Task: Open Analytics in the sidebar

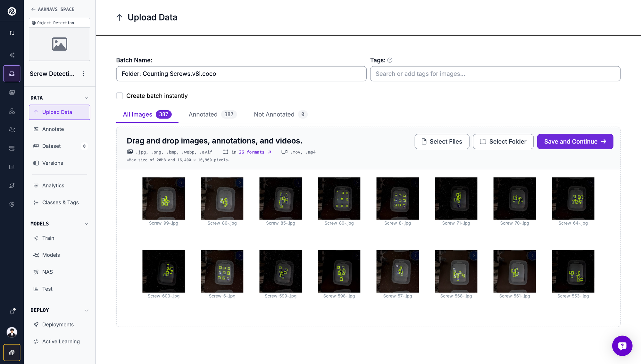Action: 60,186
